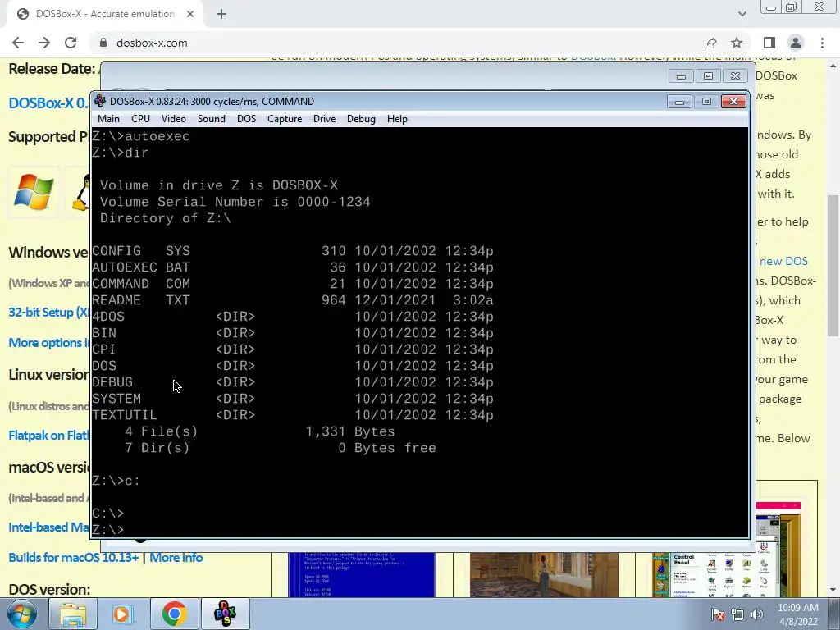The height and width of the screenshot is (630, 840).
Task: Open the DOS menu
Action: (246, 119)
